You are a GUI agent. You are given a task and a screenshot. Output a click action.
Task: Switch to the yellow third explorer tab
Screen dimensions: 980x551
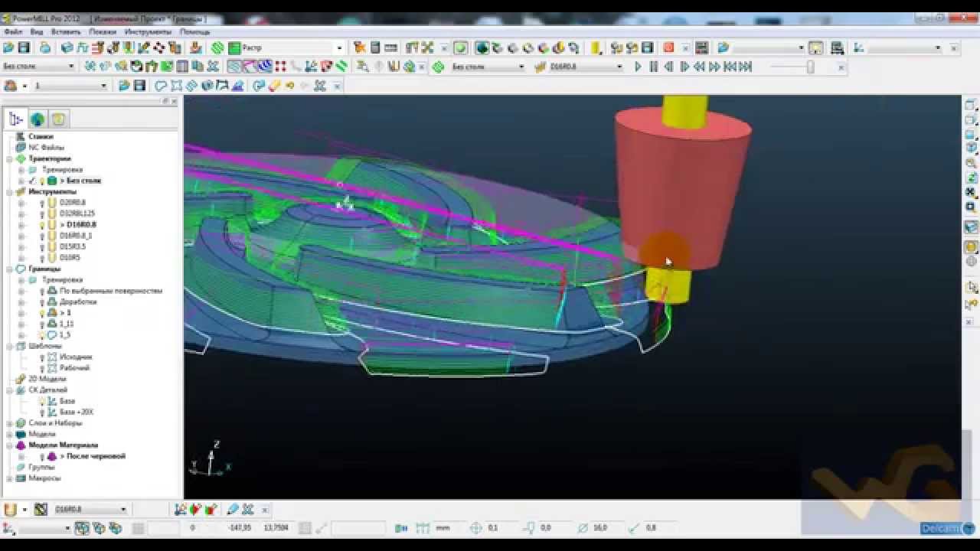59,119
